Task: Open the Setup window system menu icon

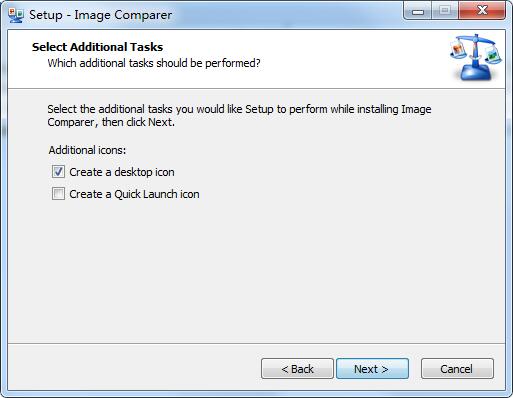Action: (16, 15)
